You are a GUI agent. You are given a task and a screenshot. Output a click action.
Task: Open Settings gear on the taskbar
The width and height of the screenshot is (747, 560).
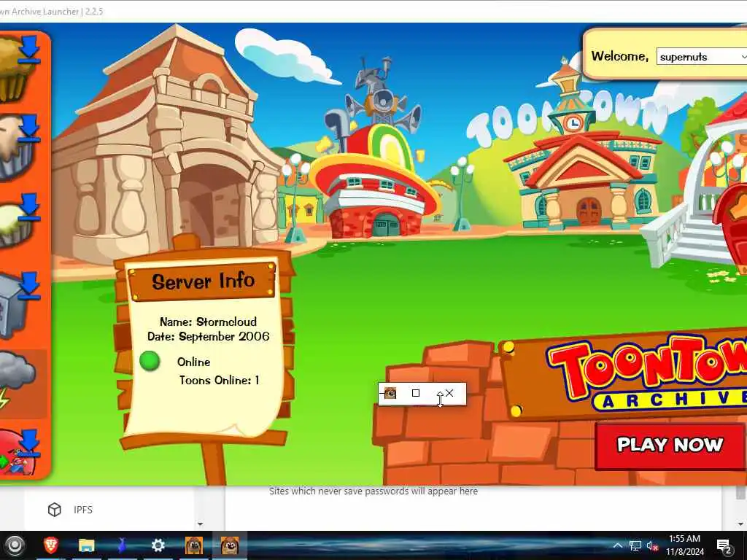click(x=158, y=545)
